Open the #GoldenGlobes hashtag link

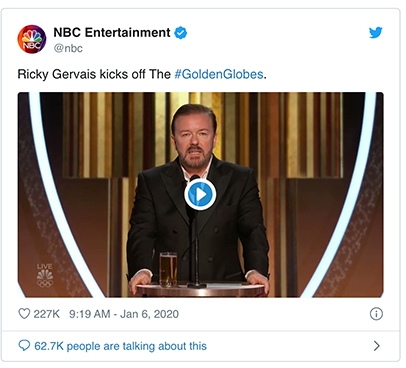tap(219, 74)
